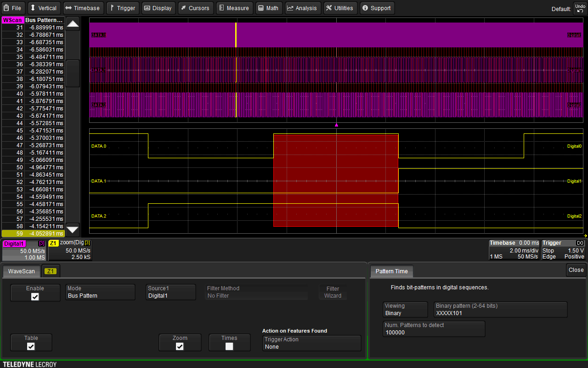Open the File menu

[13, 8]
